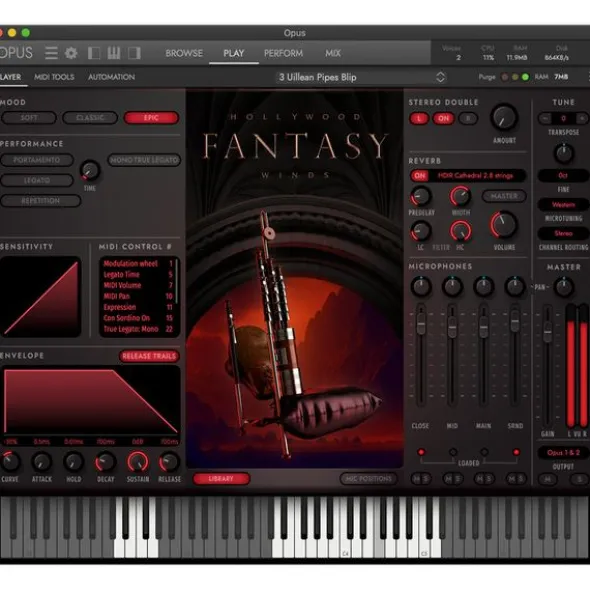The height and width of the screenshot is (591, 590).
Task: Click the green Purge indicator dot
Action: tap(525, 77)
